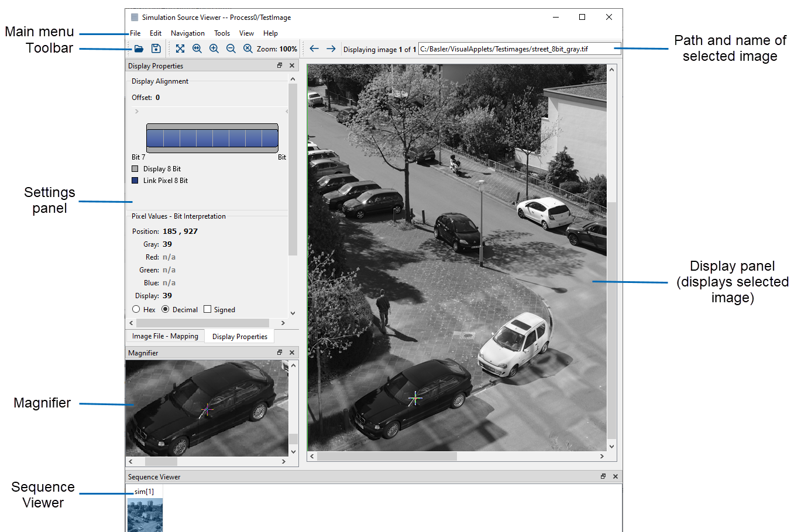Open an image file from the toolbar

coord(139,49)
